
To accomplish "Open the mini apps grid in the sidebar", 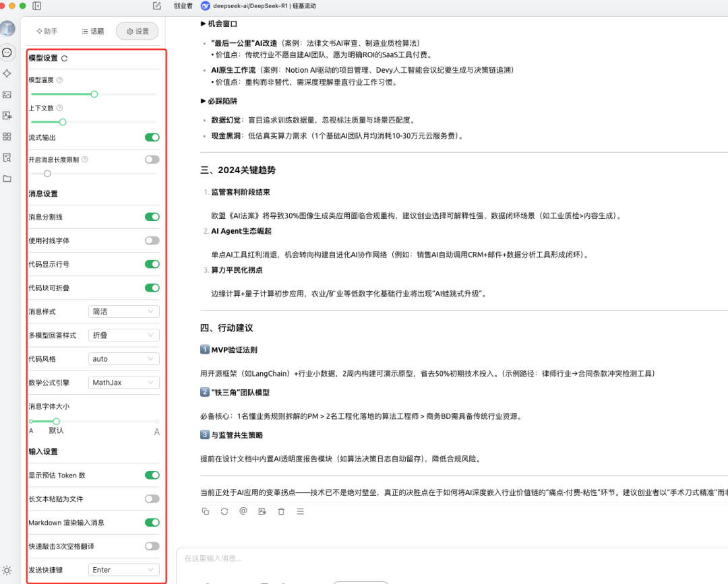I will (x=7, y=135).
